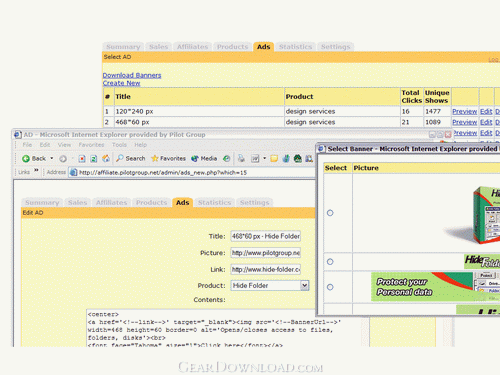
Task: Click the Create New link
Action: pos(121,83)
